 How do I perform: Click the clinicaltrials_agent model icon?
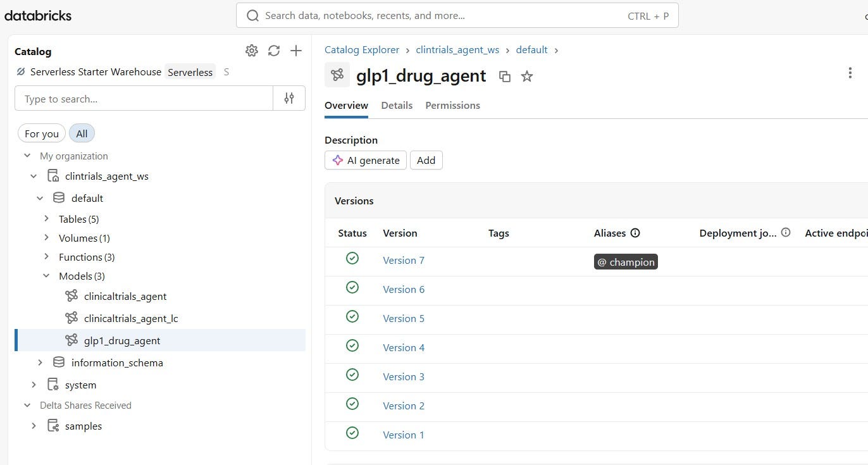pyautogui.click(x=71, y=296)
